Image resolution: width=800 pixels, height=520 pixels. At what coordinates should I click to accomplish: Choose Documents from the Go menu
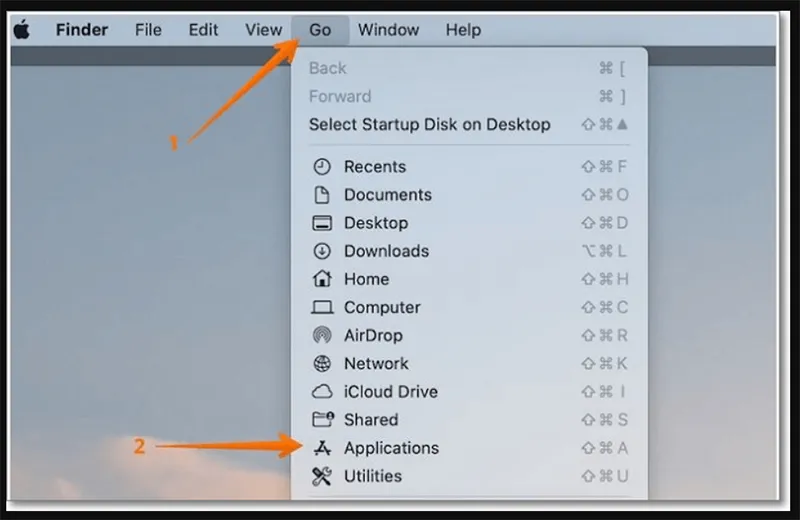[x=468, y=195]
